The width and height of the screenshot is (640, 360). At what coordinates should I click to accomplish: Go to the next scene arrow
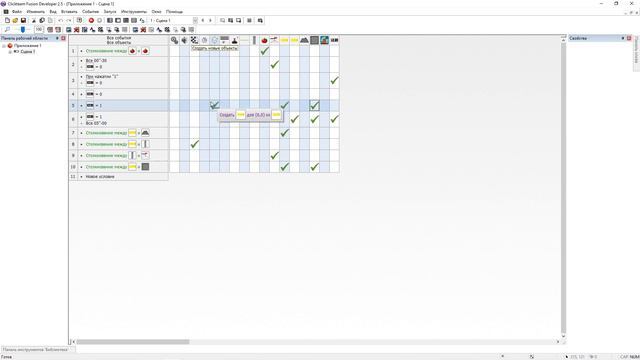(211, 20)
